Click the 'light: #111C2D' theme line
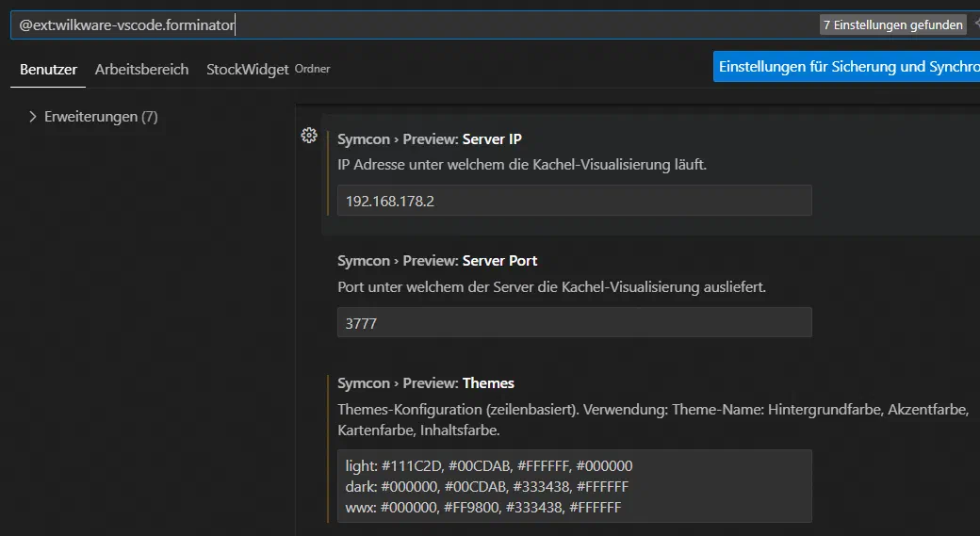The height and width of the screenshot is (536, 980). point(489,466)
